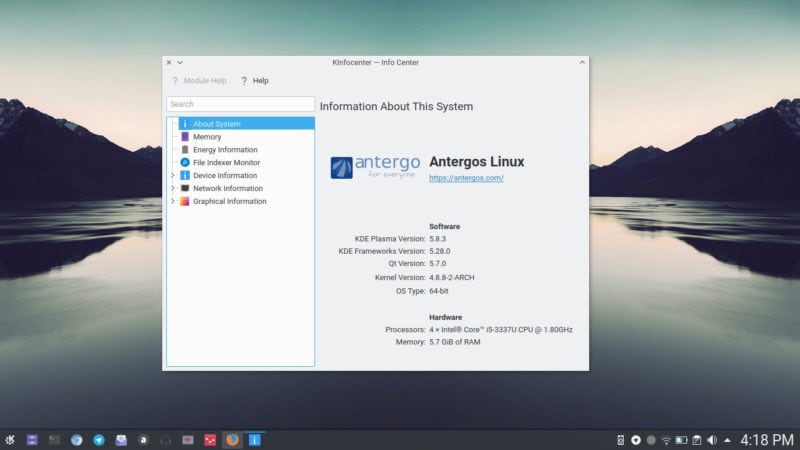Open the battery status tray icon

coord(682,440)
